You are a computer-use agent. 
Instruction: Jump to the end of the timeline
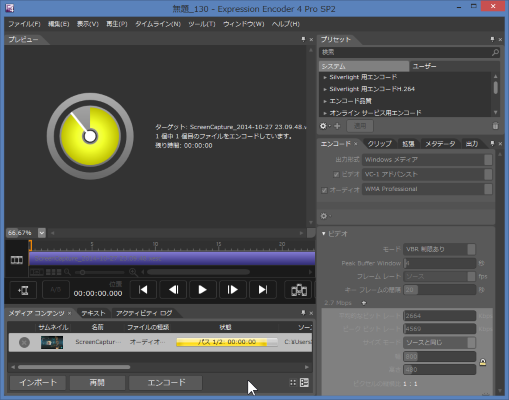263,290
